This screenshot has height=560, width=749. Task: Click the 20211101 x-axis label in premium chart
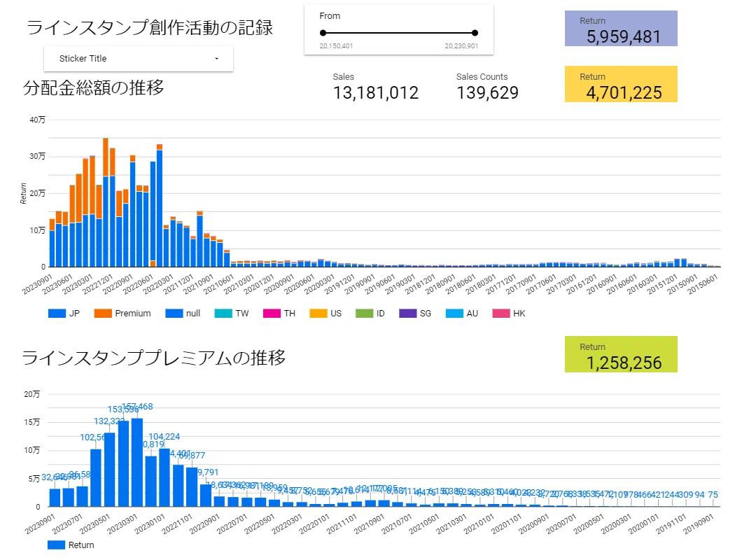(x=342, y=524)
